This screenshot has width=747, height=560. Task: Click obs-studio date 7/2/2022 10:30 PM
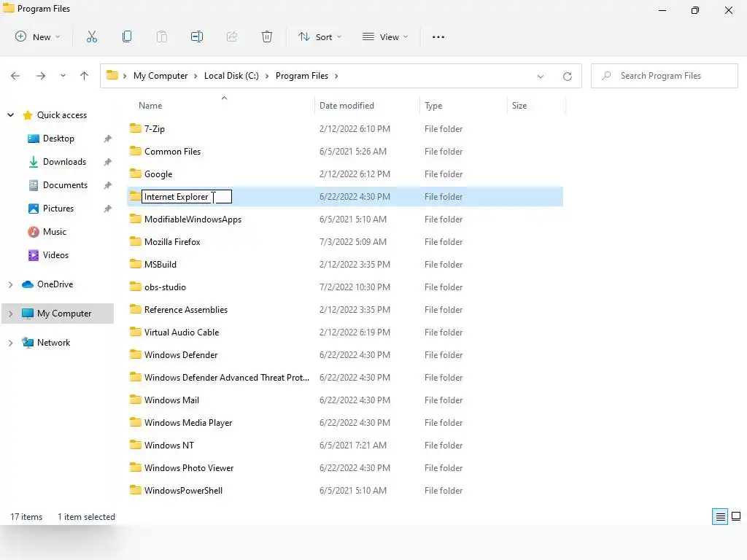(355, 287)
